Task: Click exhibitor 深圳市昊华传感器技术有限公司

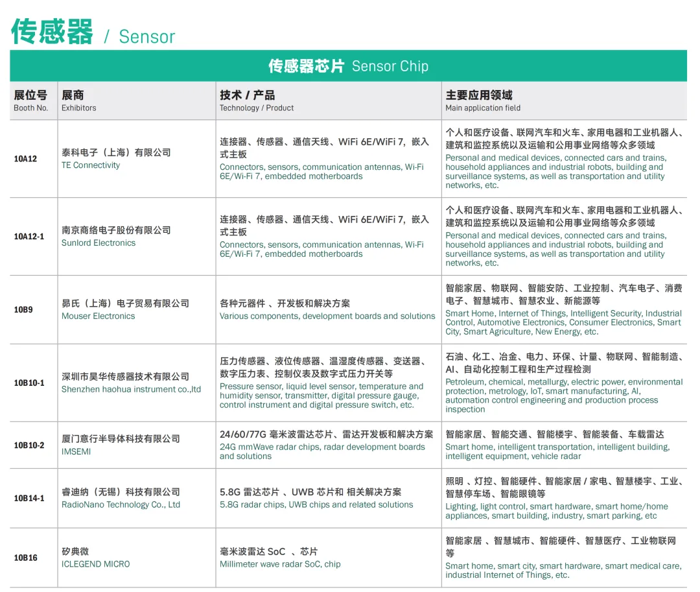Action: pyautogui.click(x=126, y=377)
